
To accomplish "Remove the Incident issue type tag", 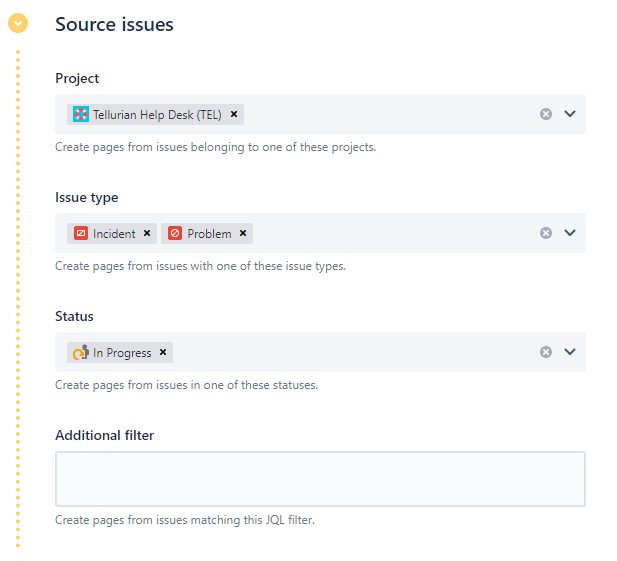I will (147, 233).
